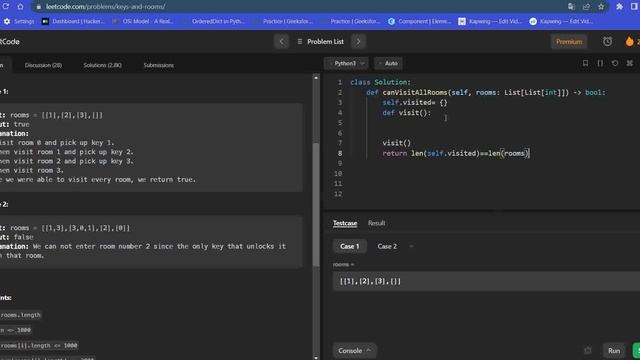Switch to Discussion tab
The width and height of the screenshot is (640, 360).
(43, 65)
